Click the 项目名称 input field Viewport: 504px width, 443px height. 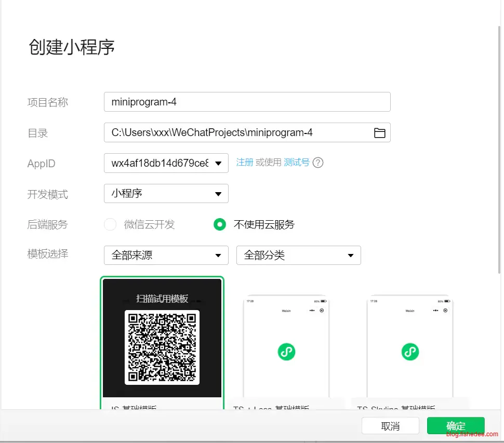247,102
